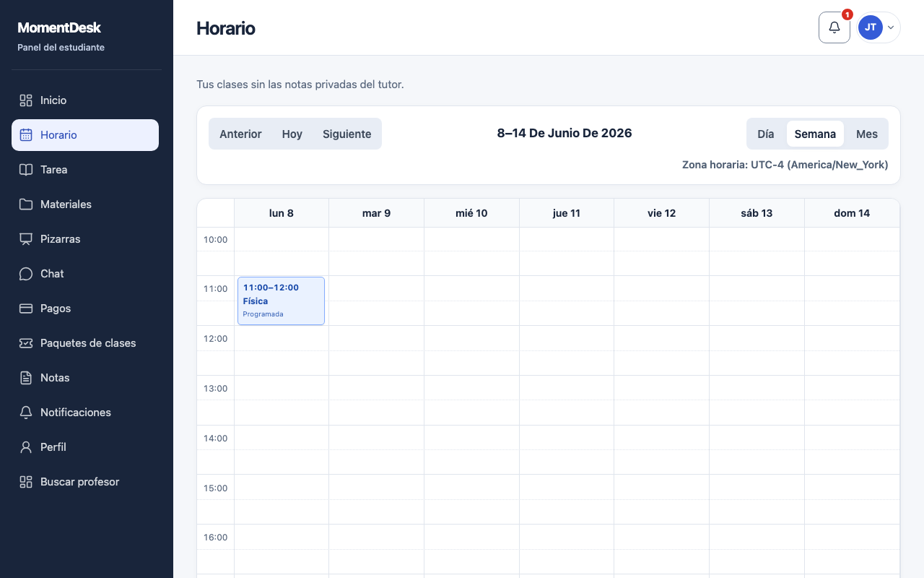This screenshot has height=578, width=924.
Task: Click the sáb 13 column header
Action: tap(757, 213)
